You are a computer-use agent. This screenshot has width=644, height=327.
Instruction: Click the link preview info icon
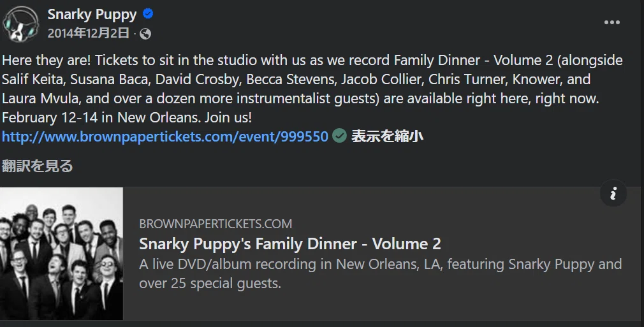tap(613, 193)
